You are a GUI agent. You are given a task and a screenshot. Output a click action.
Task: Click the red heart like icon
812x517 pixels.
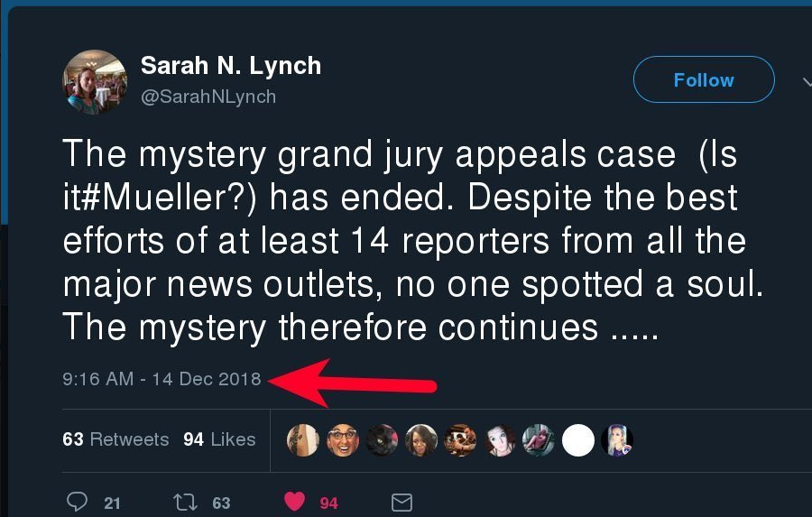[295, 503]
